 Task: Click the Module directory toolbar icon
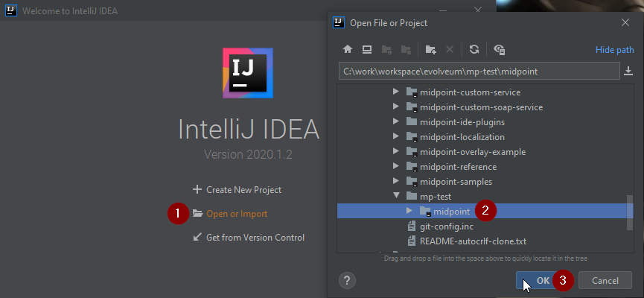[x=407, y=50]
